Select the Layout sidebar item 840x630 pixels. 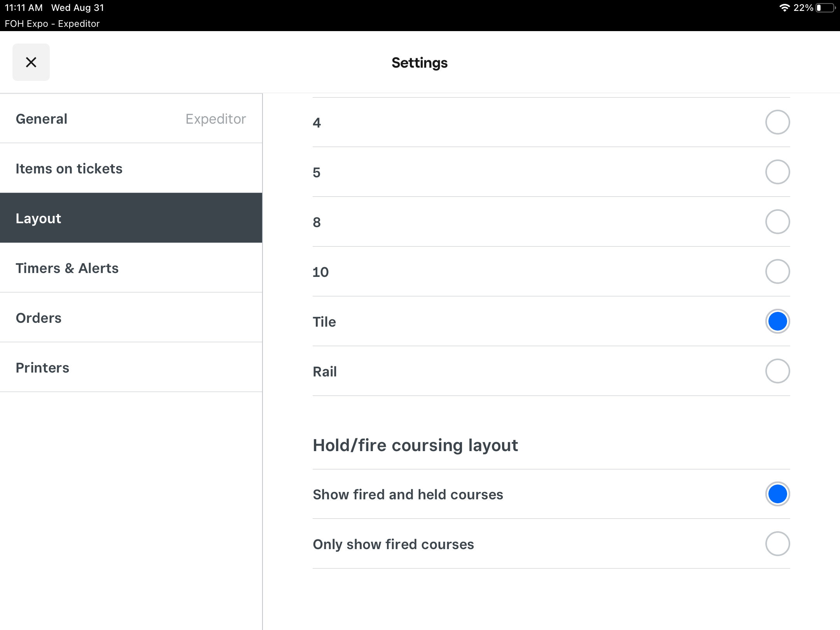[x=38, y=218]
